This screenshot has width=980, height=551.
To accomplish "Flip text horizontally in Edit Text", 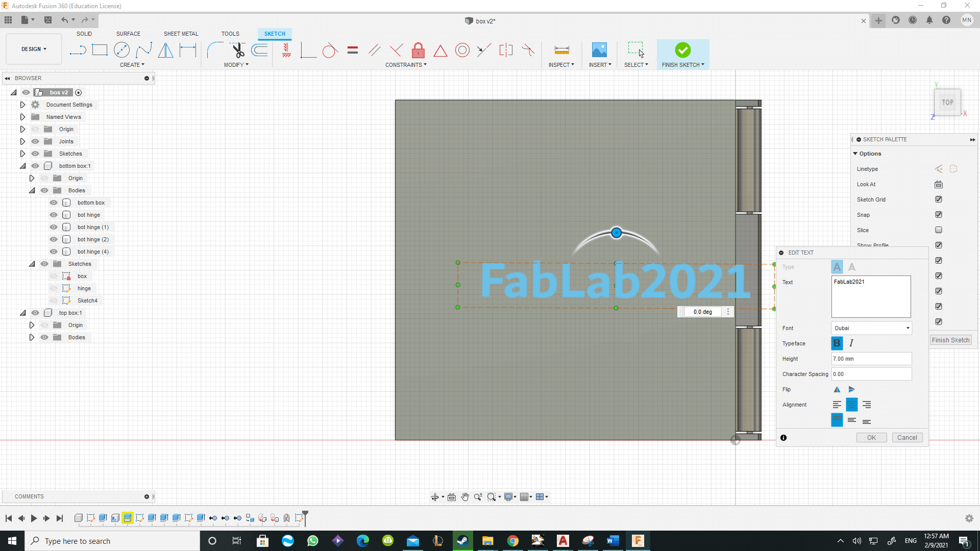I will point(837,389).
